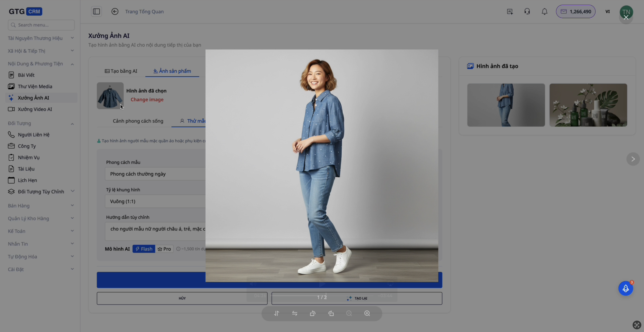This screenshot has width=644, height=332.
Task: Click the headset support icon
Action: (x=527, y=12)
